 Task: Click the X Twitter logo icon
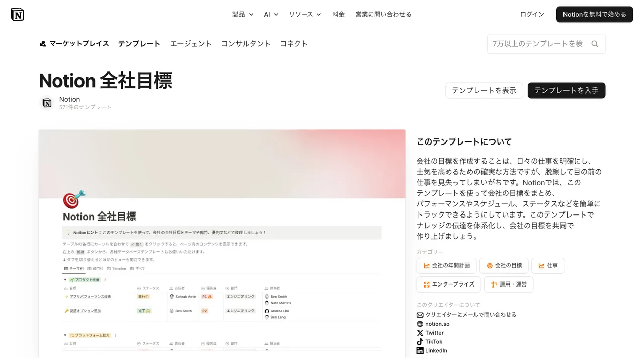(x=420, y=333)
